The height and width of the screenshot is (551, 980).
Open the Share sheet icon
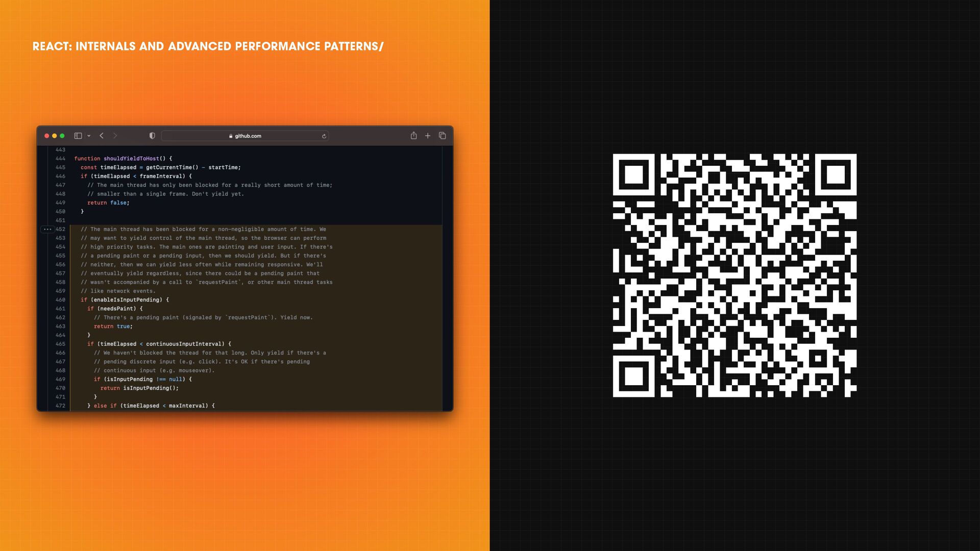413,136
